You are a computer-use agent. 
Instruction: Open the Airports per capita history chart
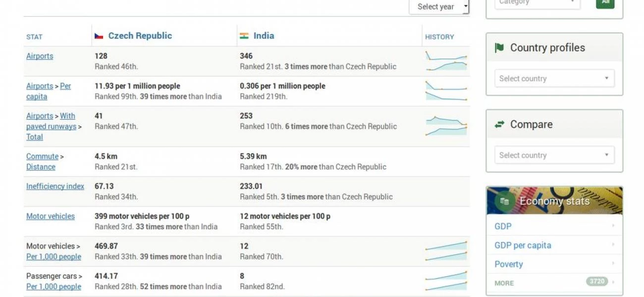point(445,90)
